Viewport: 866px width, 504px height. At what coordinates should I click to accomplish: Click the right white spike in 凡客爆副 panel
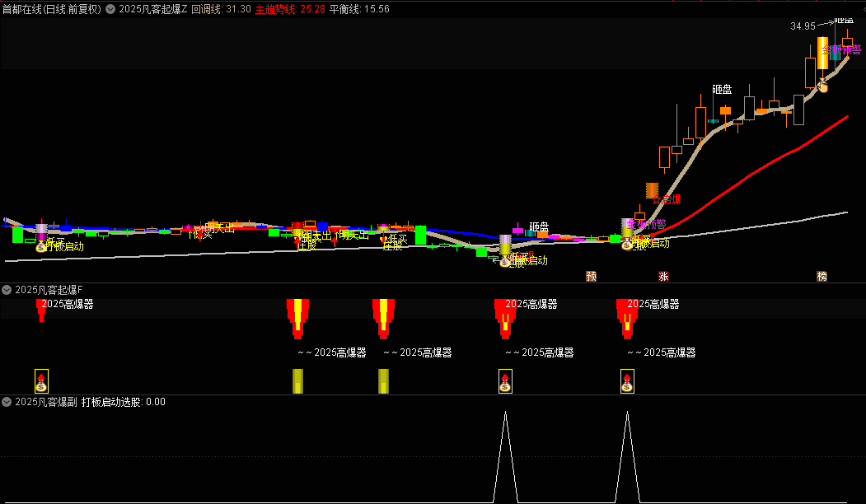(x=627, y=456)
